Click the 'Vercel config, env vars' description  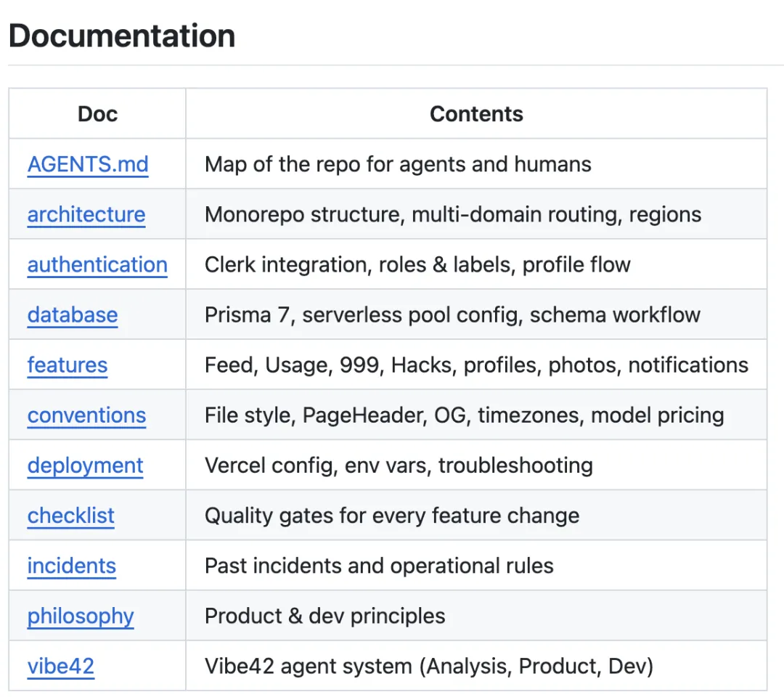coord(399,465)
